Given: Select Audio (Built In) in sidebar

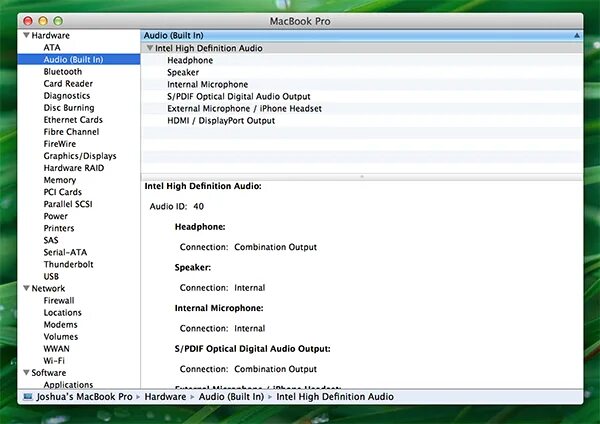Looking at the screenshot, I should [79, 59].
